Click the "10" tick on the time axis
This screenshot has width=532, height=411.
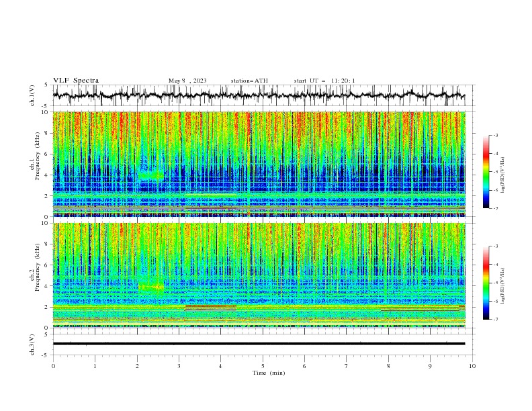472,366
